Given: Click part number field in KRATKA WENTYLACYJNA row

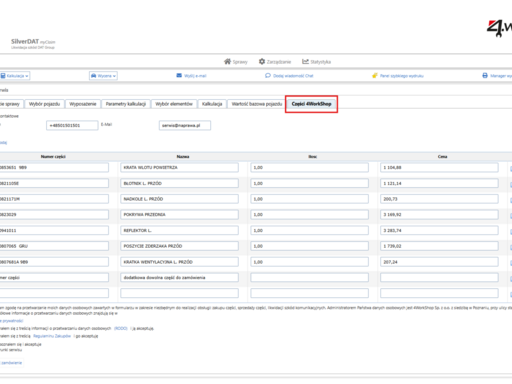Looking at the screenshot, I should tap(54, 262).
